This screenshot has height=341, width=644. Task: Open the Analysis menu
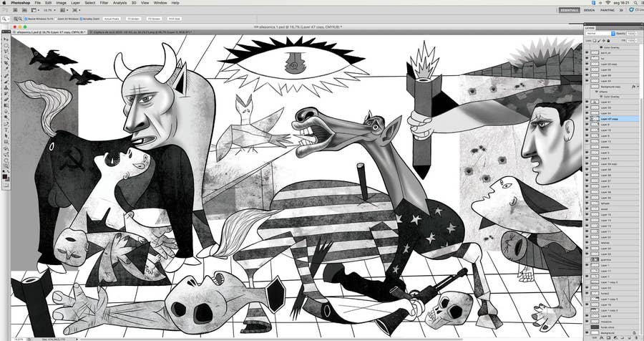(x=120, y=3)
